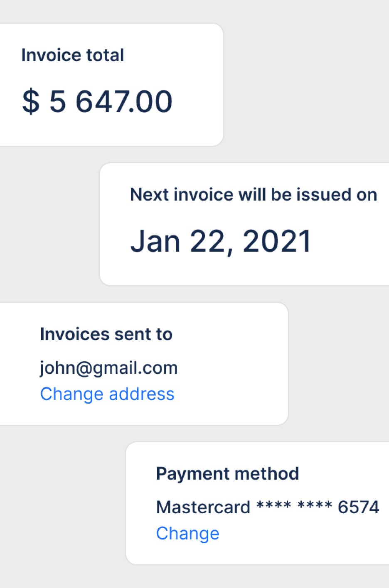Viewport: 389px width, 588px height.
Task: Click the Invoice total heading
Action: [73, 55]
